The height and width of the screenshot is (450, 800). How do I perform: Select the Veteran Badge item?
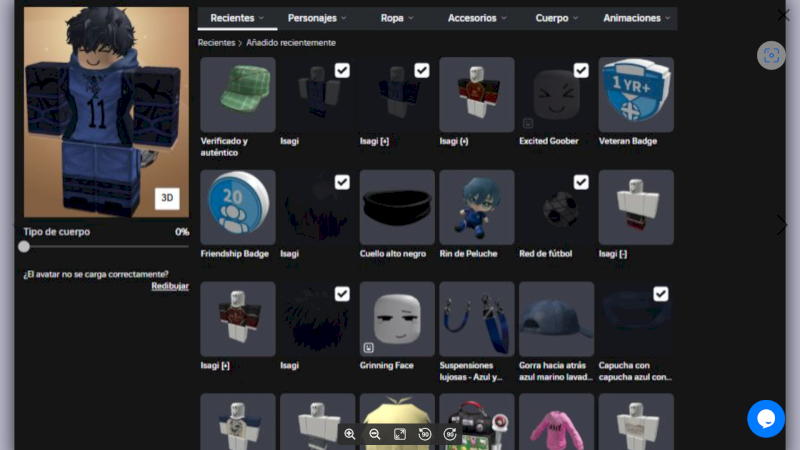pos(636,95)
